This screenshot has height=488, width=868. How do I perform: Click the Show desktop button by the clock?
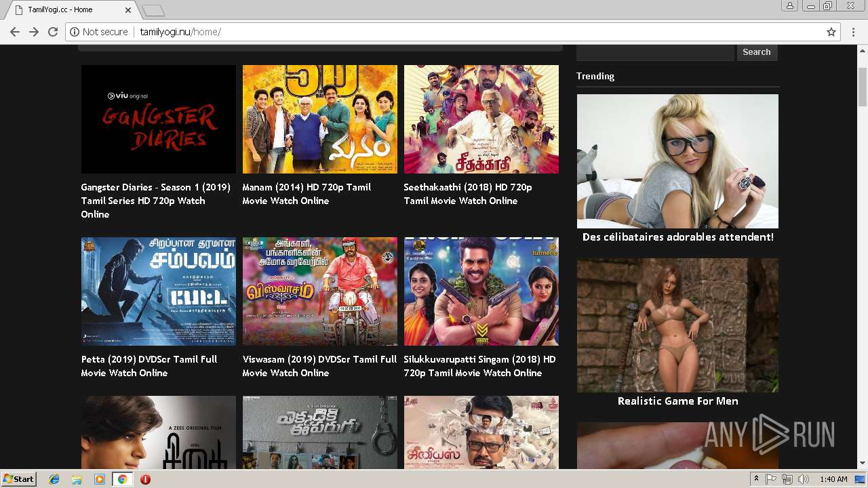tap(861, 479)
